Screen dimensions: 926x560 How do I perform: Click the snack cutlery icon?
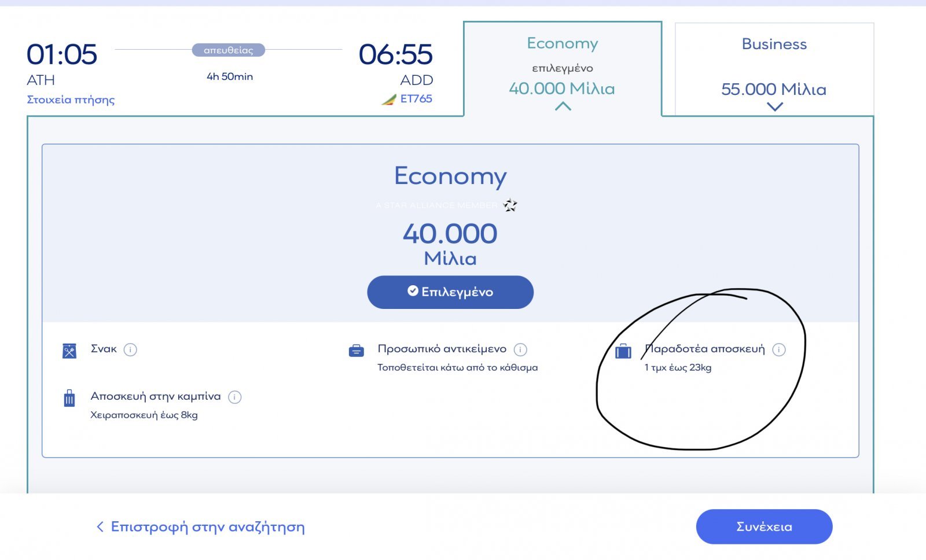[69, 351]
